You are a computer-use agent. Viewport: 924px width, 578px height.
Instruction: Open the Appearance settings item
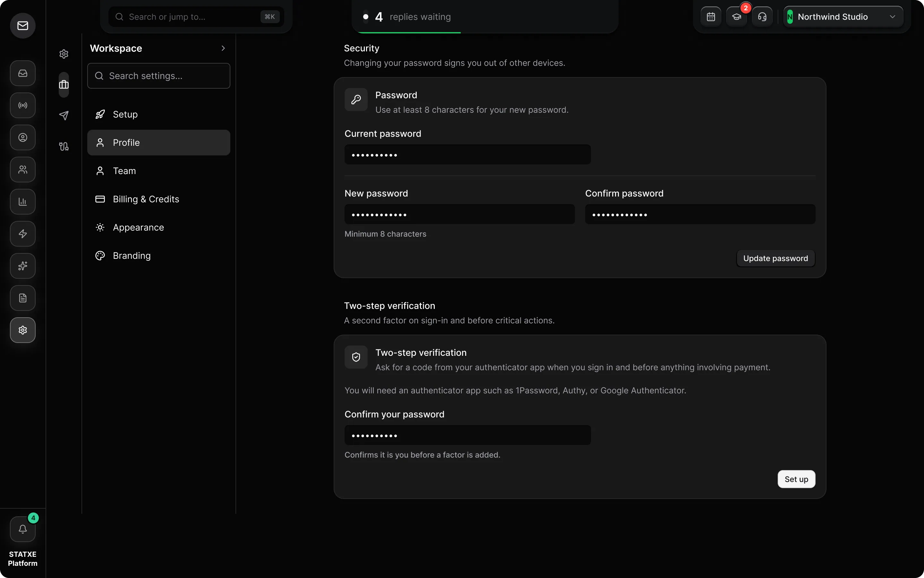[158, 227]
